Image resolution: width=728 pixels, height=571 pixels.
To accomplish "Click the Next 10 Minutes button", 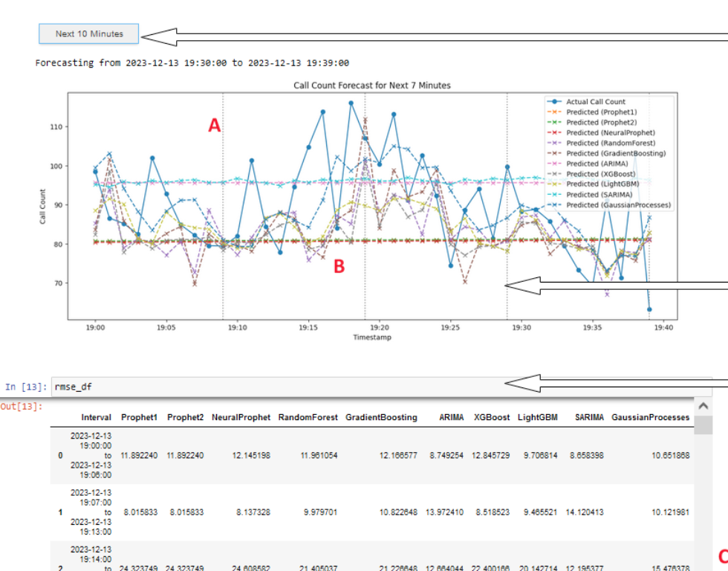I will pos(89,33).
